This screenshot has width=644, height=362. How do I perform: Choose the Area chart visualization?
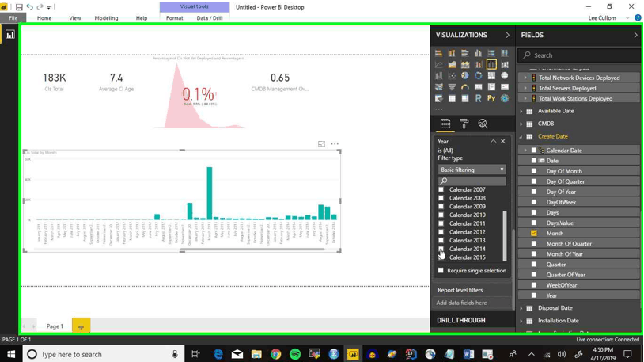coord(452,65)
